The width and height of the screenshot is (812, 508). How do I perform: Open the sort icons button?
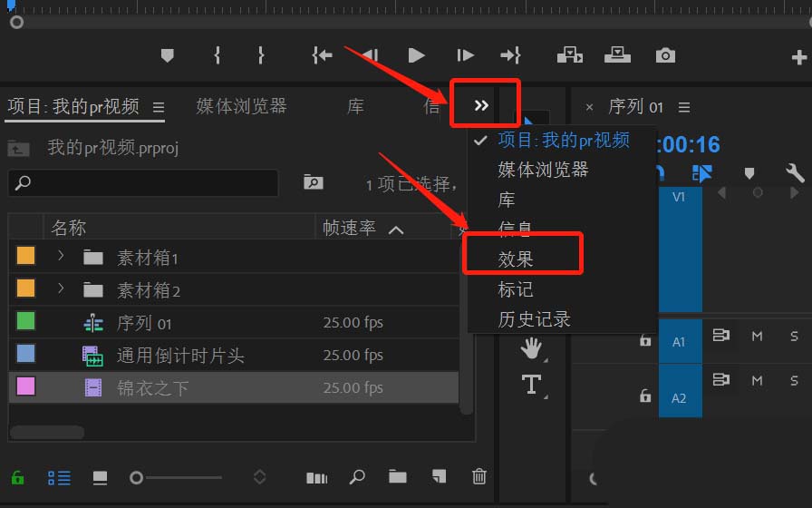(x=259, y=477)
